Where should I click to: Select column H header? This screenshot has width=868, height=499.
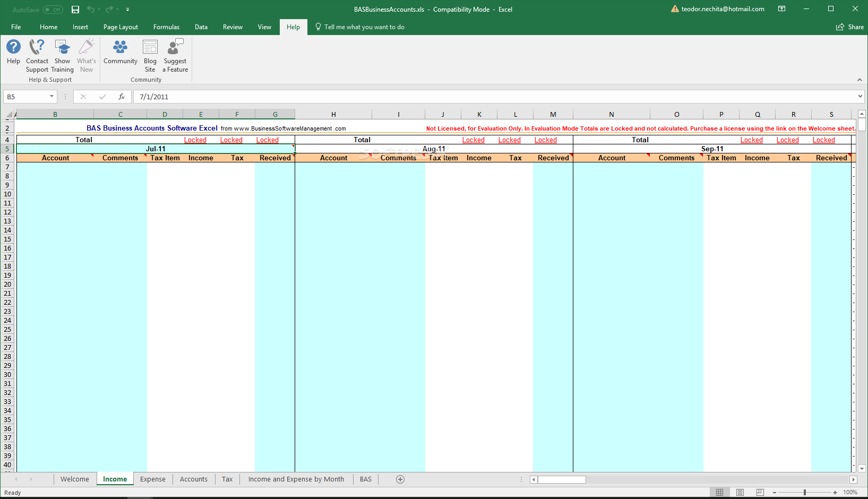[x=333, y=114]
